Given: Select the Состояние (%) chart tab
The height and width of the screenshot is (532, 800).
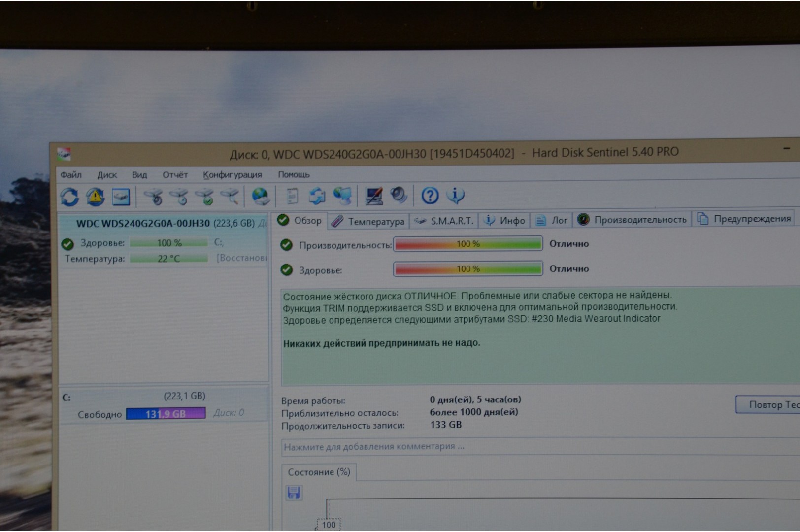Looking at the screenshot, I should click(319, 472).
